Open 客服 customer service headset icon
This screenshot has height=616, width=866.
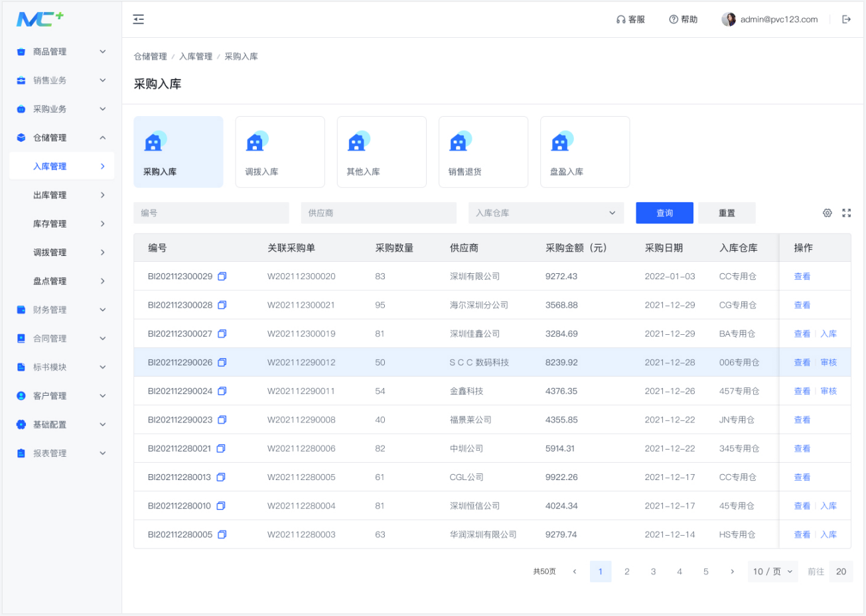point(620,20)
